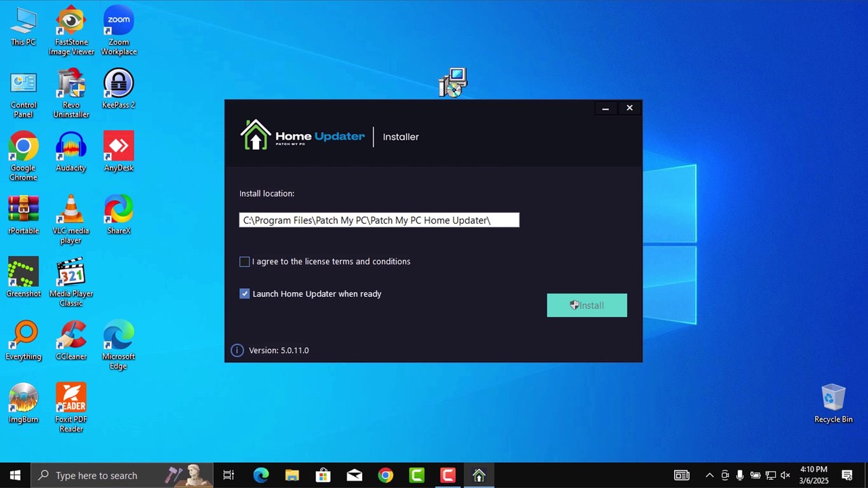Screen dimensions: 868x488
Task: Select rPortable desktop icon
Action: (23, 215)
